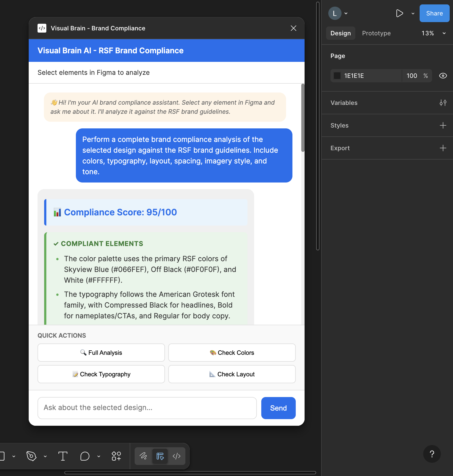Select the Comment bubble tool
Screen dimensions: 453x476
pyautogui.click(x=85, y=456)
